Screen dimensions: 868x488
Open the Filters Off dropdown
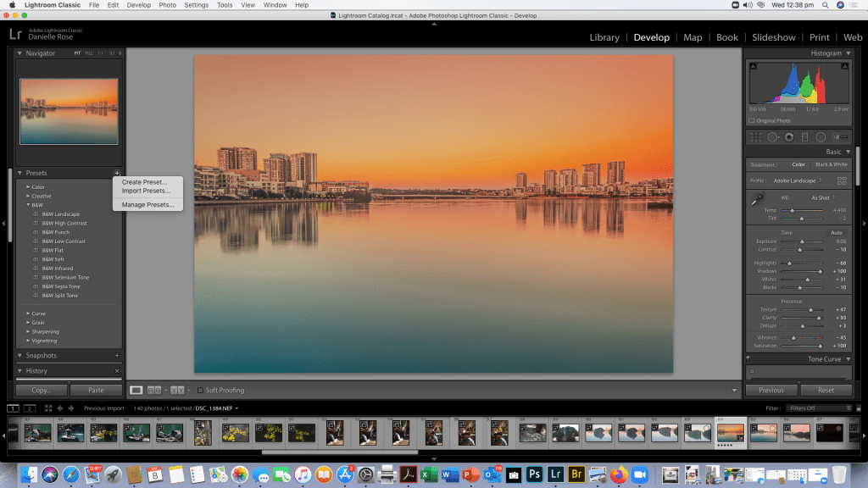[x=818, y=408]
